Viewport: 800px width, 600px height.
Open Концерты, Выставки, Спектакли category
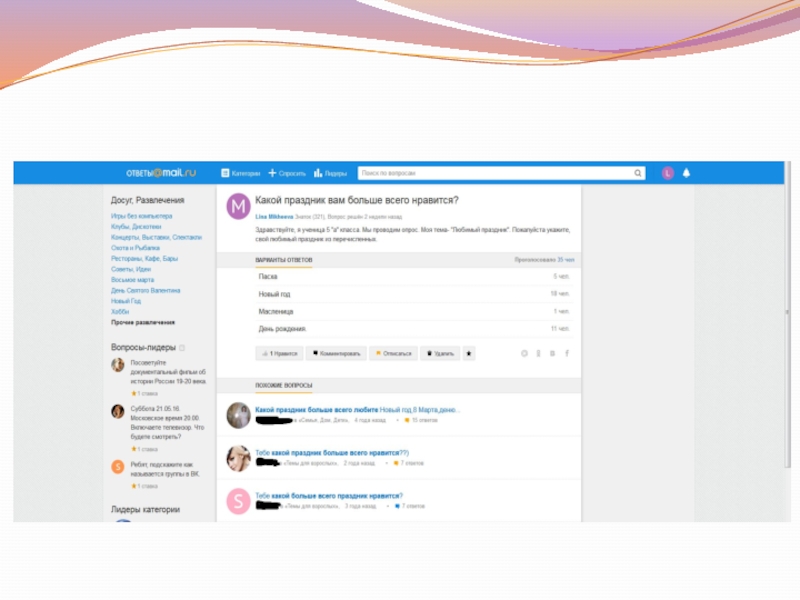point(156,237)
